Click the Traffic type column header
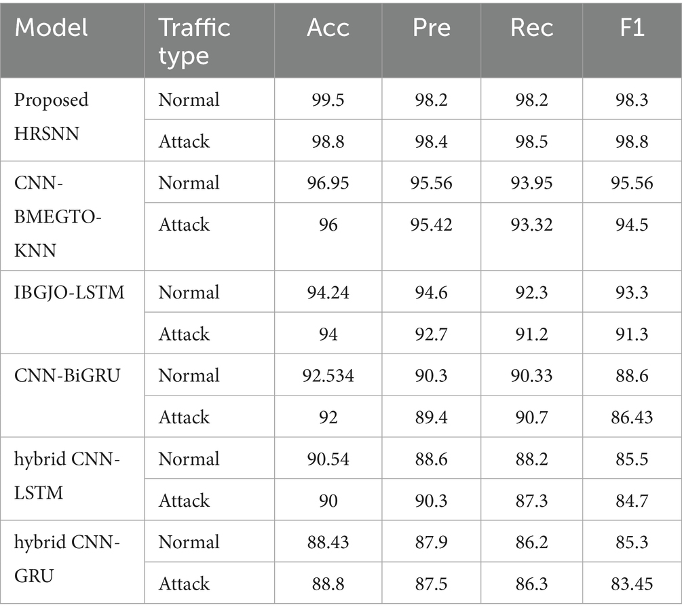The height and width of the screenshot is (616, 682). point(209,41)
